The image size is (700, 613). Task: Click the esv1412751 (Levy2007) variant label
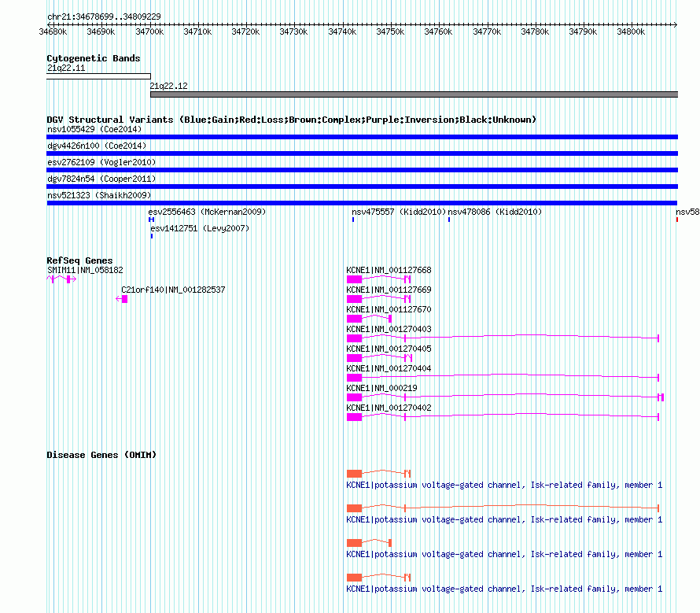pyautogui.click(x=200, y=228)
